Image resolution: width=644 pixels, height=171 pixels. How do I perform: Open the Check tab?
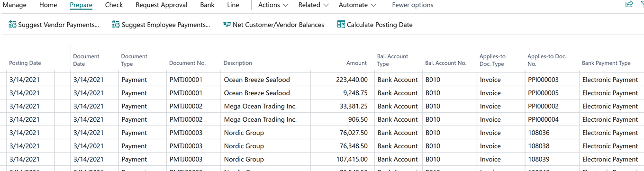click(x=114, y=5)
